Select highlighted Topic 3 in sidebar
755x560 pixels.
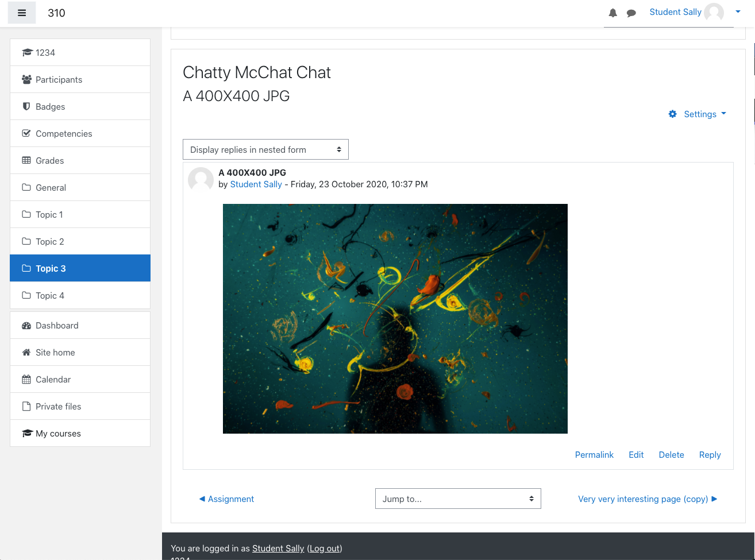[x=80, y=268]
